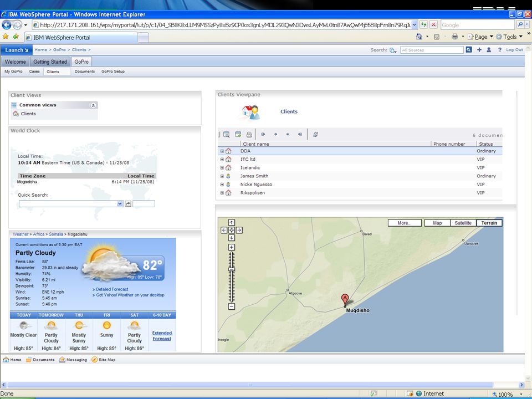Pan the map up
Viewport: 532px width, 399px height.
click(x=232, y=223)
